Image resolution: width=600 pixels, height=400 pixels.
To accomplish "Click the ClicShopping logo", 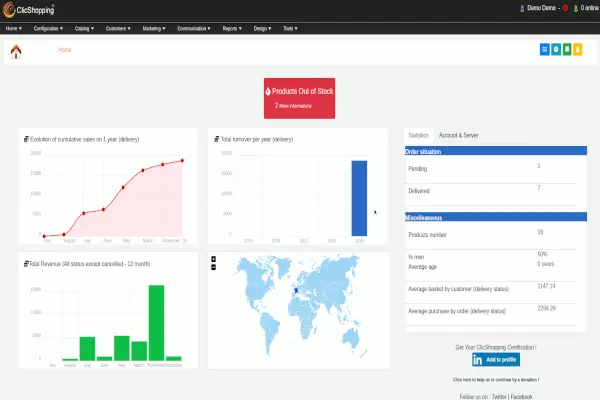I will (x=30, y=8).
